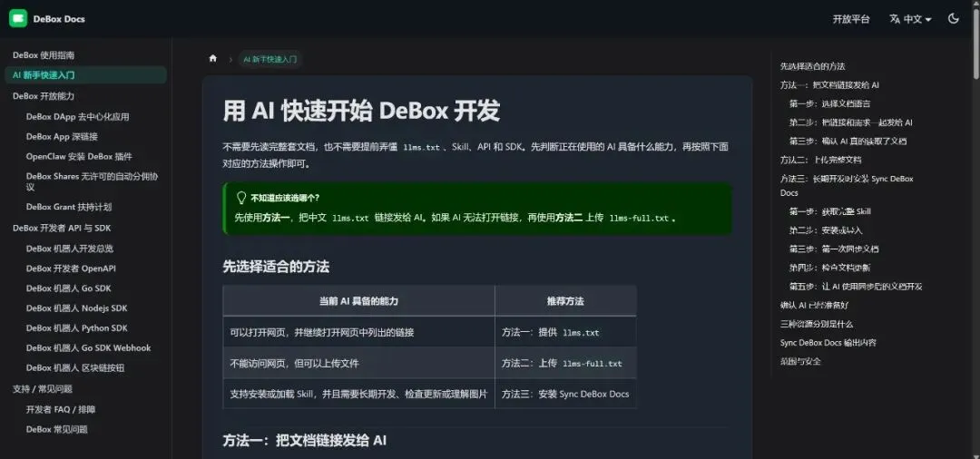Jump to 方法一 in right outline
Viewport: 980px width, 459px height.
pos(829,85)
